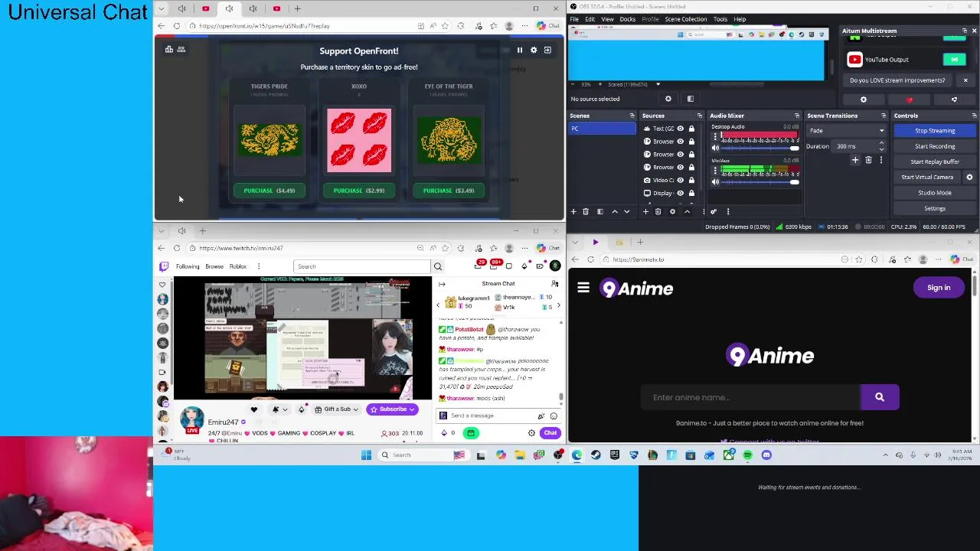This screenshot has width=980, height=551.
Task: Open the OBS Scene Collection menu
Action: (x=686, y=19)
